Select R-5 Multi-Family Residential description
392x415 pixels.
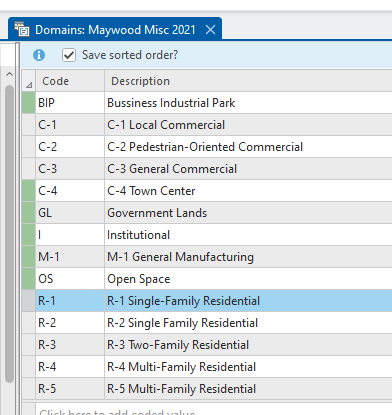coord(248,389)
